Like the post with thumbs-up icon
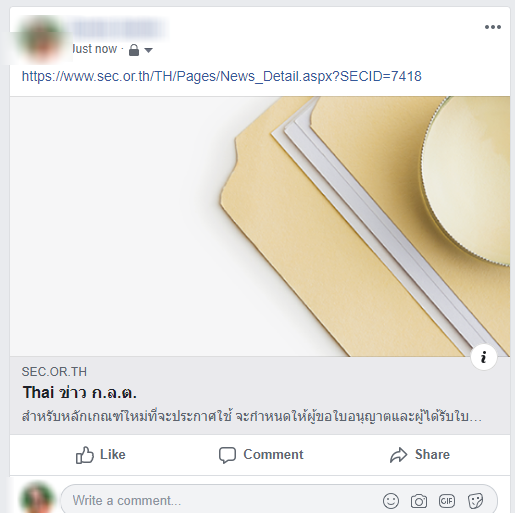The height and width of the screenshot is (513, 515). point(84,455)
